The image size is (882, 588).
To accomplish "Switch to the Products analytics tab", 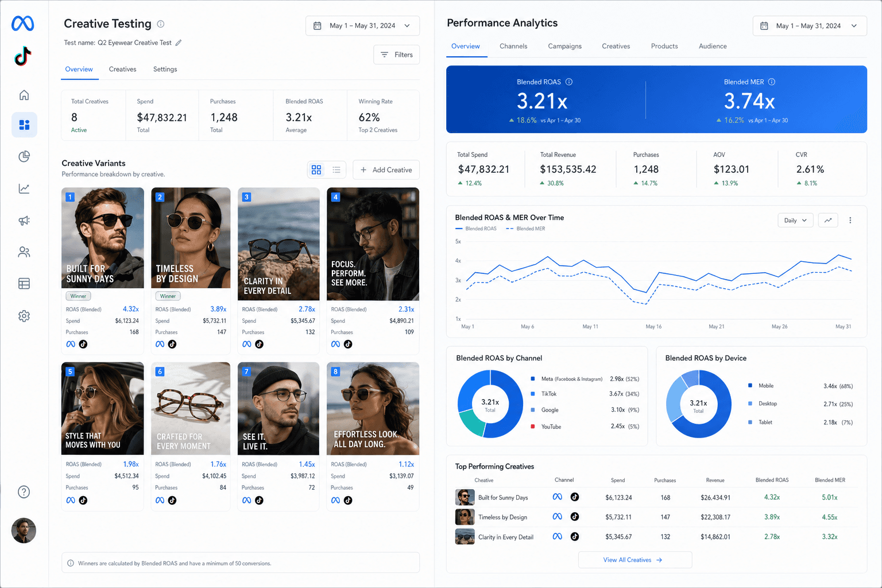I will tap(664, 47).
